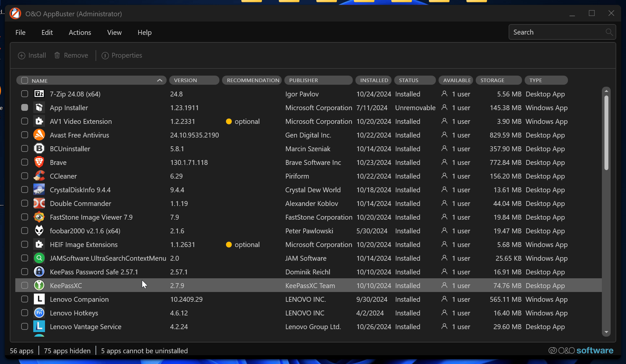Click the HEIF Image Extensions icon
The height and width of the screenshot is (364, 626).
[x=39, y=244]
